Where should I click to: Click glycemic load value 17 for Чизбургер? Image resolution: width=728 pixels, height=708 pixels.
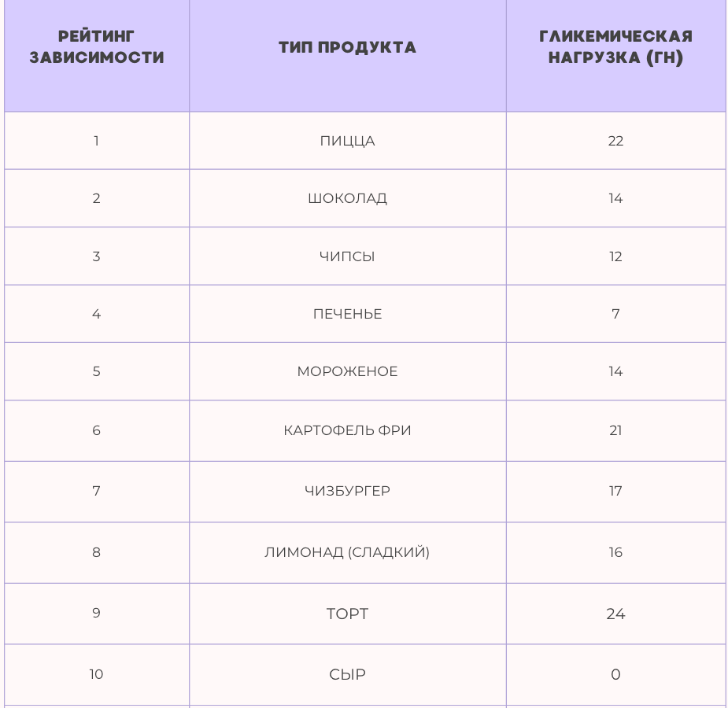(615, 491)
